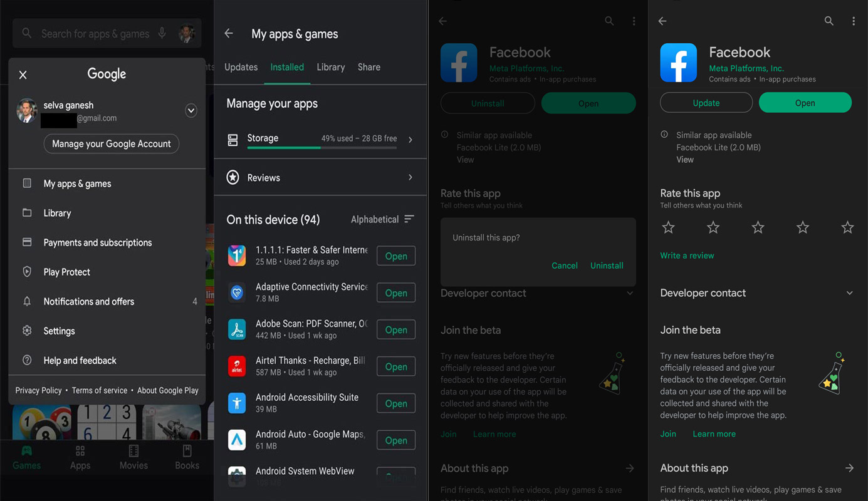Click Android Auto app icon
The image size is (868, 501).
(x=237, y=440)
